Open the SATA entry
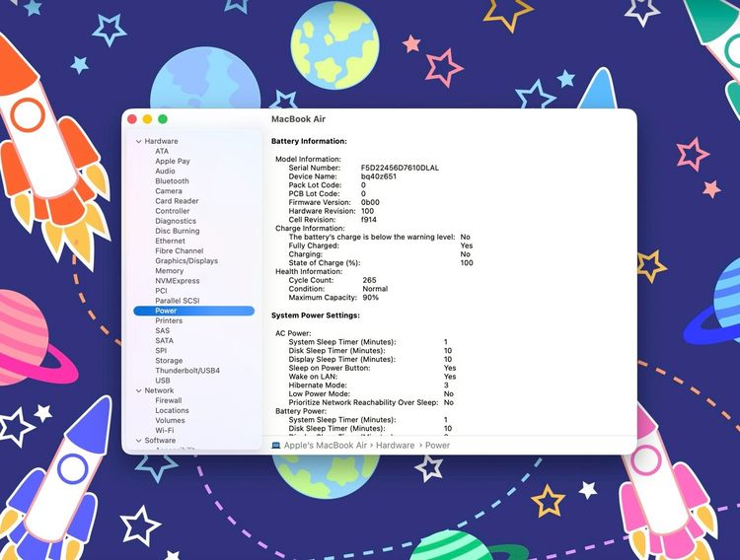The width and height of the screenshot is (740, 560). click(x=164, y=340)
